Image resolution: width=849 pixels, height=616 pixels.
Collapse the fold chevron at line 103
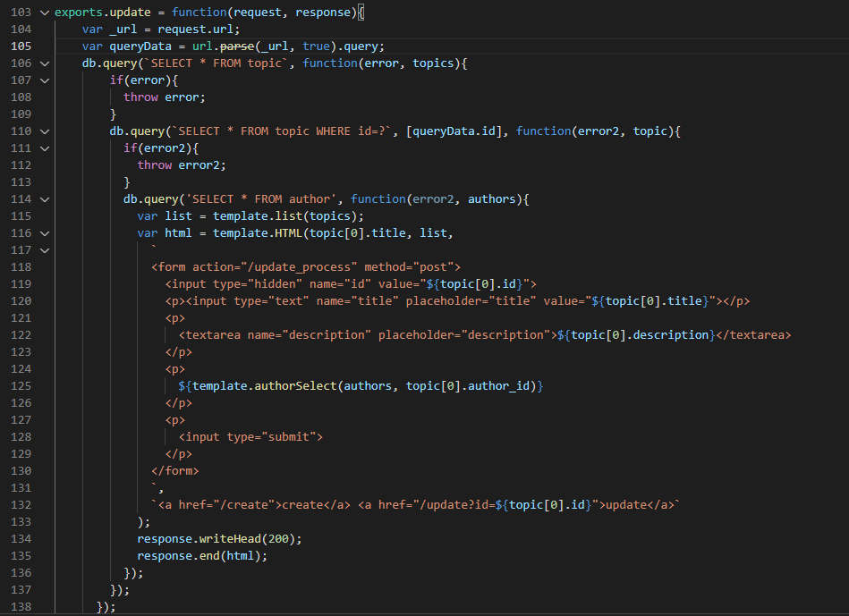click(45, 13)
